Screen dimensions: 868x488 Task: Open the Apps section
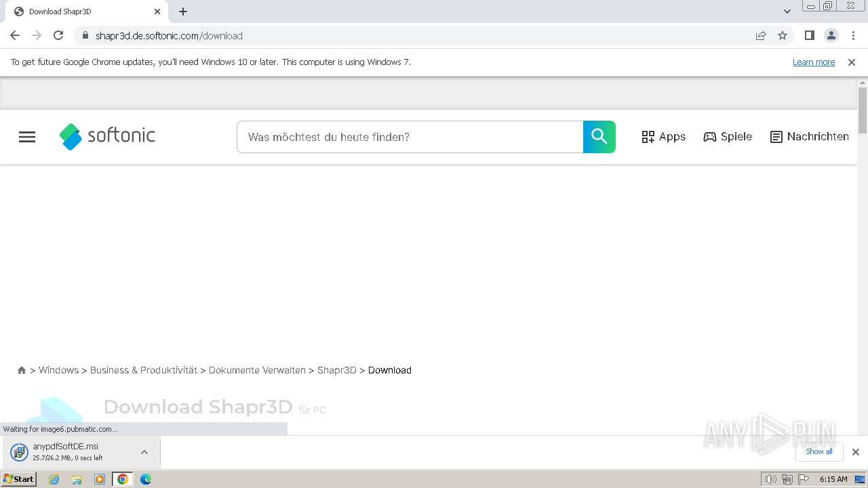click(x=664, y=137)
